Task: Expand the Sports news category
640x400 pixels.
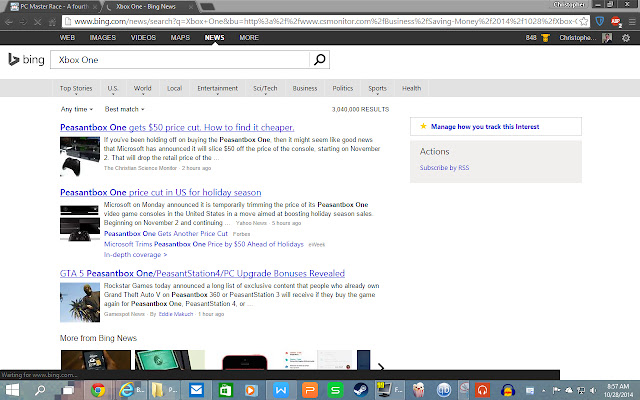Action: (x=377, y=89)
